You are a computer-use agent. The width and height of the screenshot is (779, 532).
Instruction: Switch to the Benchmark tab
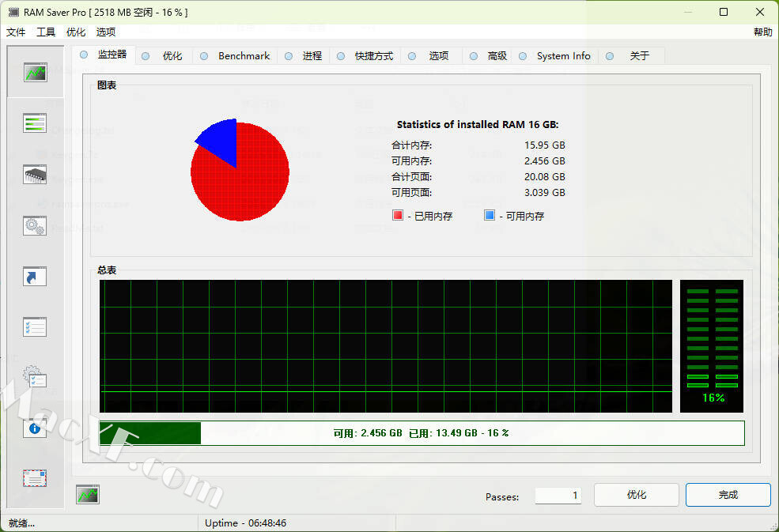click(x=244, y=56)
